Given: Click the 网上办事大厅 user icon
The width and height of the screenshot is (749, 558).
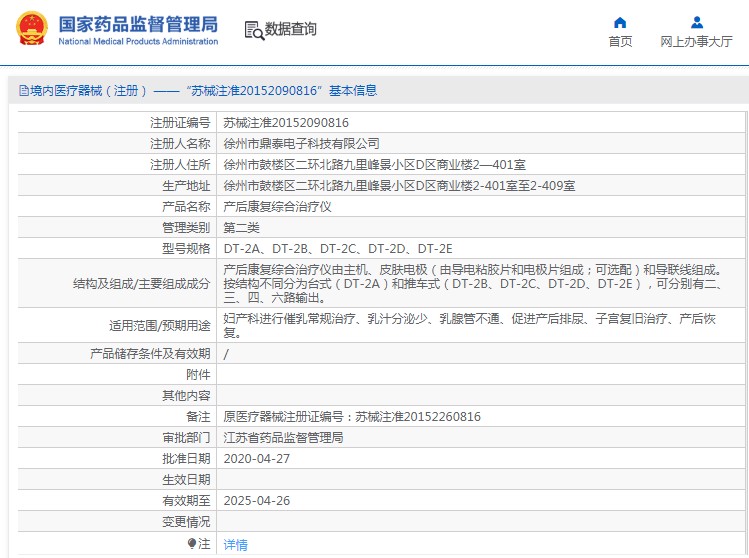Looking at the screenshot, I should point(697,22).
